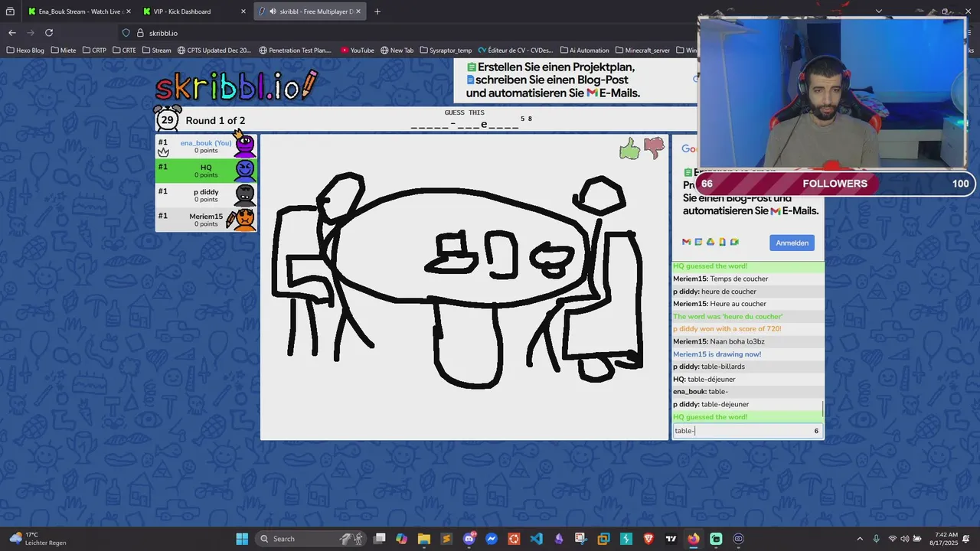Click chat message 'HQ: table-déjeuner'
This screenshot has width=980, height=551.
point(704,379)
